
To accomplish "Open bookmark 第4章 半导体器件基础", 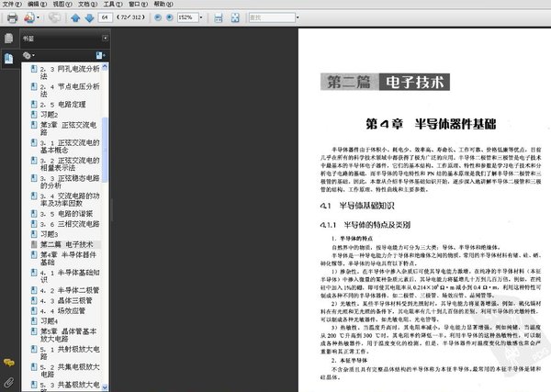I will click(68, 258).
